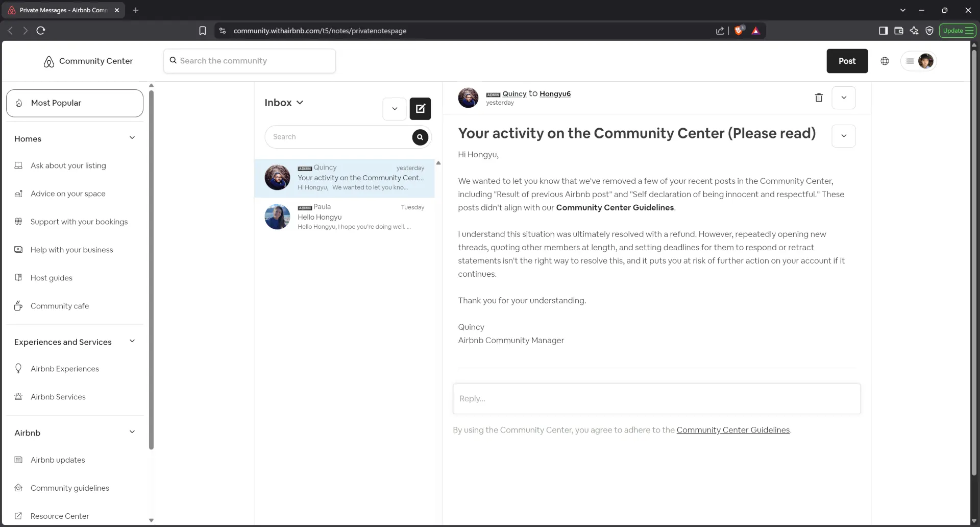Open Airbnb Experiences board
This screenshot has height=527, width=980.
coord(65,369)
